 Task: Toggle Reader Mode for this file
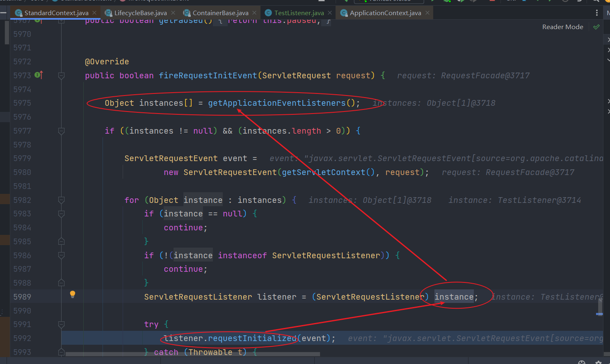pyautogui.click(x=562, y=27)
